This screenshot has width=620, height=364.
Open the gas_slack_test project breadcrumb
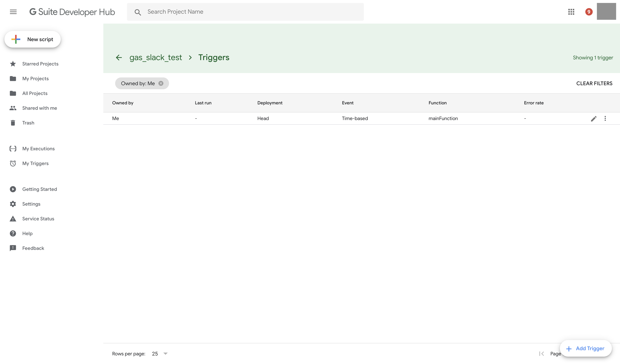click(x=156, y=58)
